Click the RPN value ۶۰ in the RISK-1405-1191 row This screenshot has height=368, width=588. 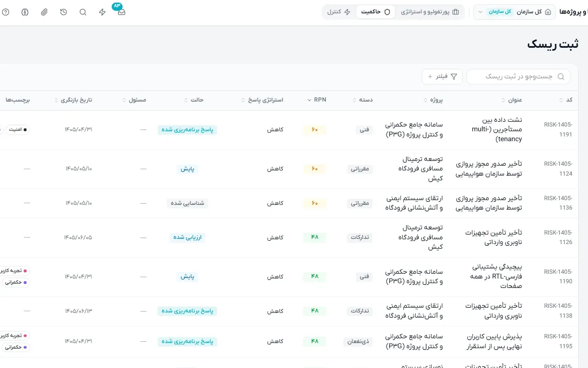coord(315,130)
